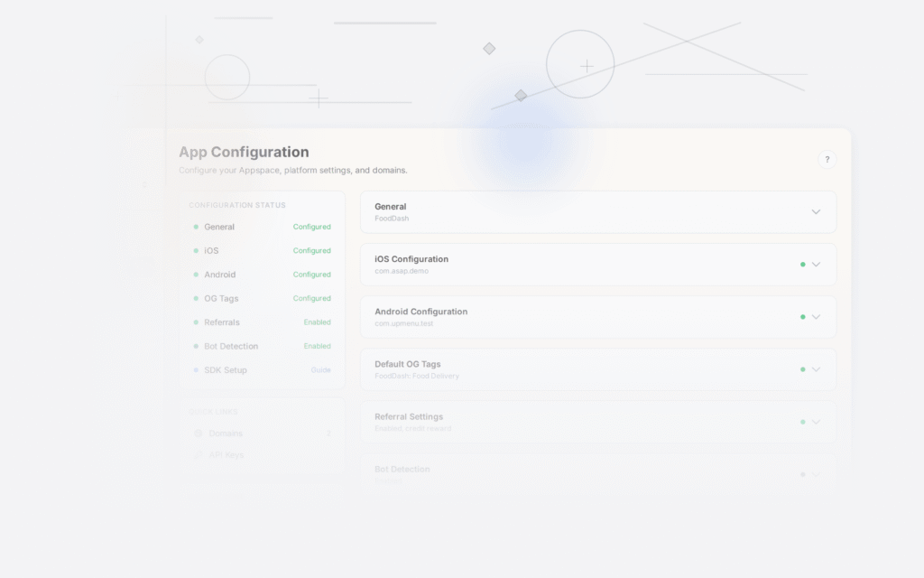Click the status dot next to Android

[196, 275]
